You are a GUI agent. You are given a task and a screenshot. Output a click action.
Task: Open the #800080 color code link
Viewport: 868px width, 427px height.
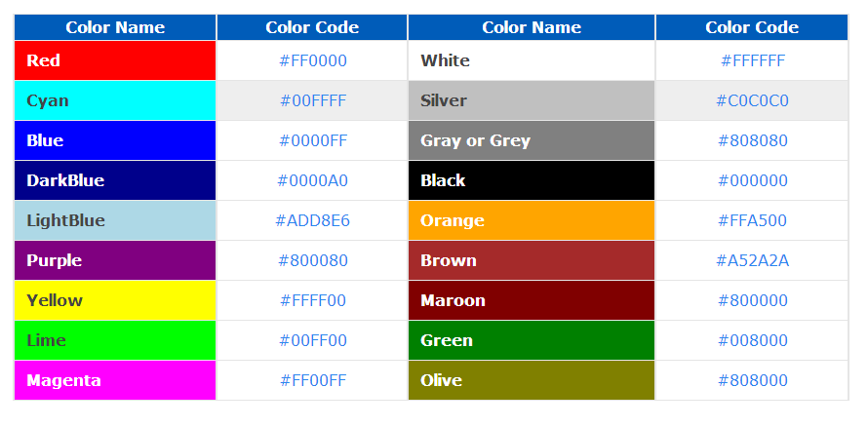313,260
